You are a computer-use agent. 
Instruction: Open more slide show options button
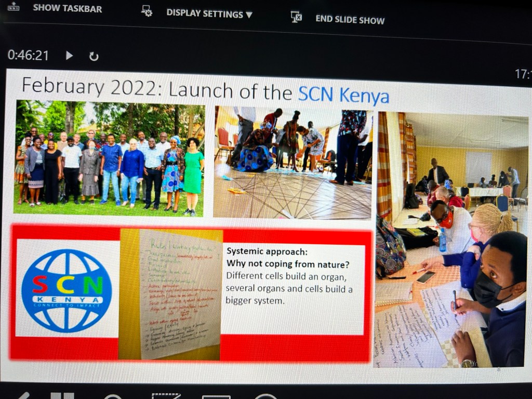tap(266, 397)
